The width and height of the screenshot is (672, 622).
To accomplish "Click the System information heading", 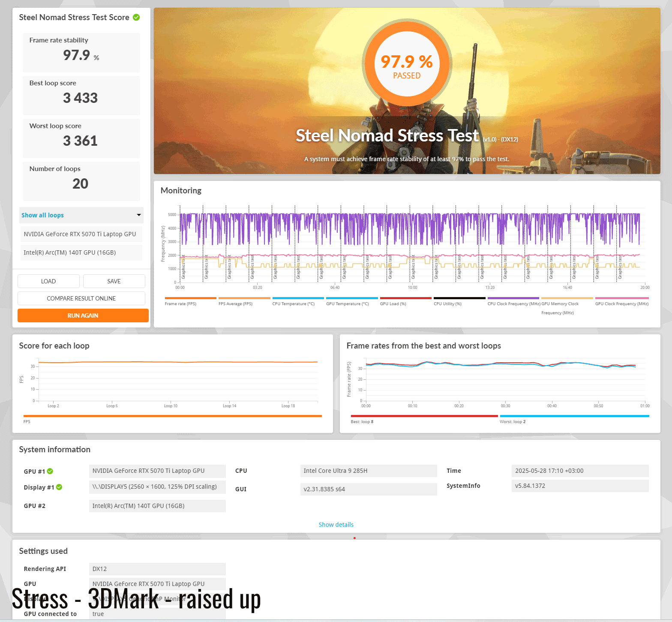I will pos(55,450).
